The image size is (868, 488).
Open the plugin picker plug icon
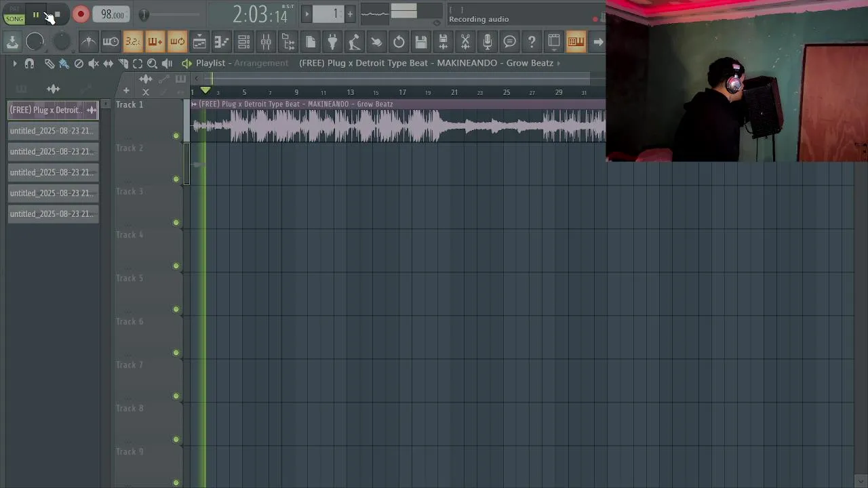(332, 42)
